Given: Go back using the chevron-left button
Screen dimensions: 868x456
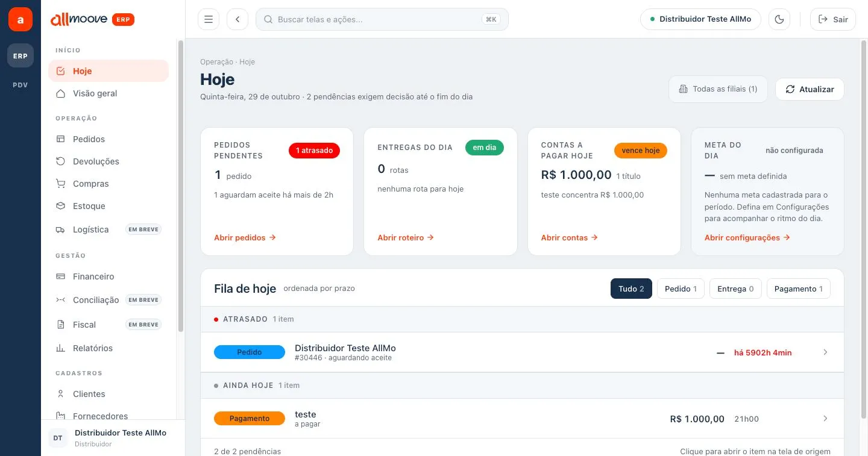Looking at the screenshot, I should click(x=237, y=19).
